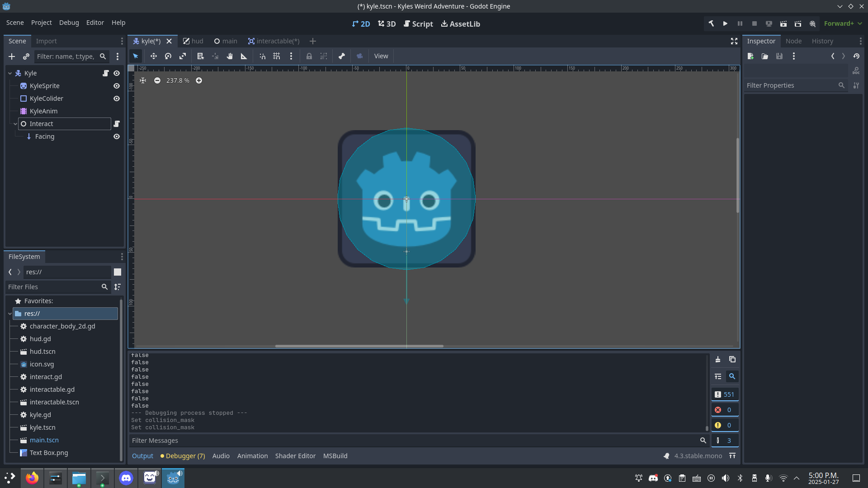868x488 pixels.
Task: Toggle the 551 standard messages filter
Action: tap(725, 394)
